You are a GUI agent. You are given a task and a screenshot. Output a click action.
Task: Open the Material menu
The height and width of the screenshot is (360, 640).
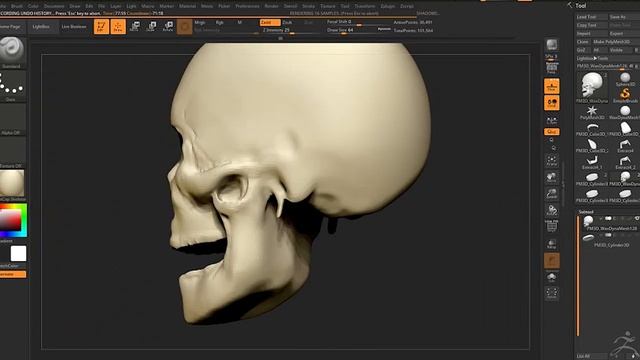click(x=187, y=6)
